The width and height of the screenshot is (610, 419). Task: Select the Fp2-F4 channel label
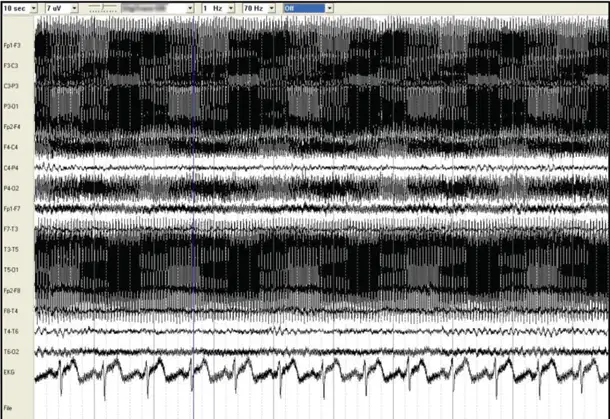pyautogui.click(x=12, y=127)
